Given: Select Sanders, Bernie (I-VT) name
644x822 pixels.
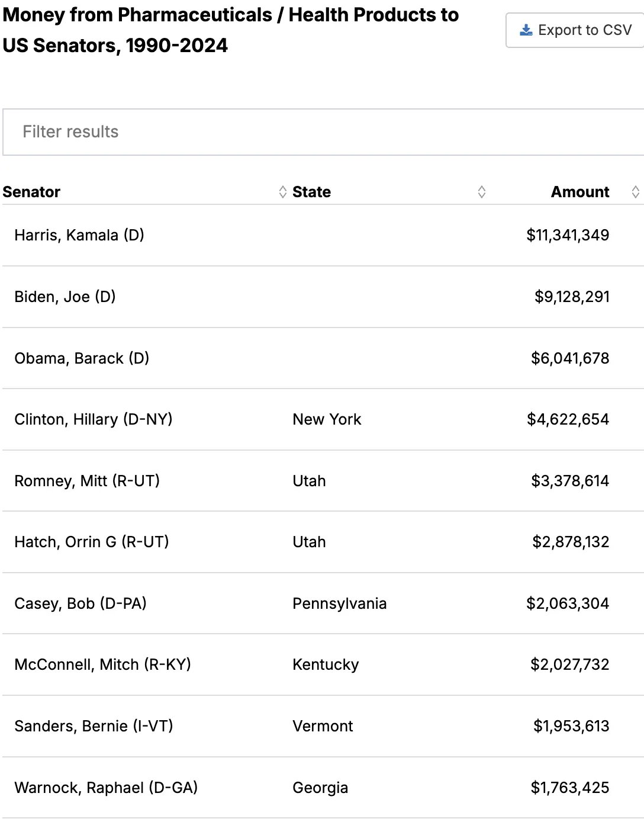Looking at the screenshot, I should pos(94,726).
